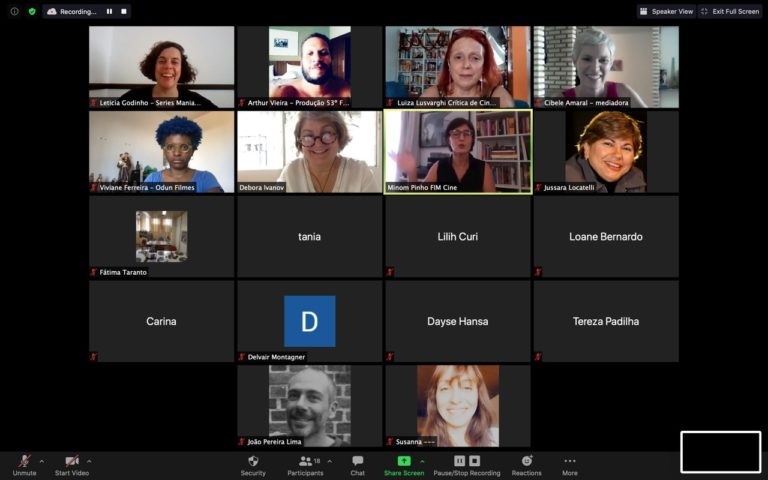Switch to Speaker View

[666, 12]
